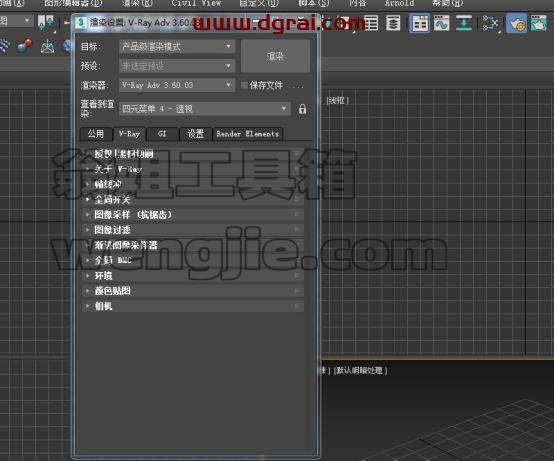Enable the 保存文件 checkbox
This screenshot has height=461, width=554.
(x=244, y=85)
